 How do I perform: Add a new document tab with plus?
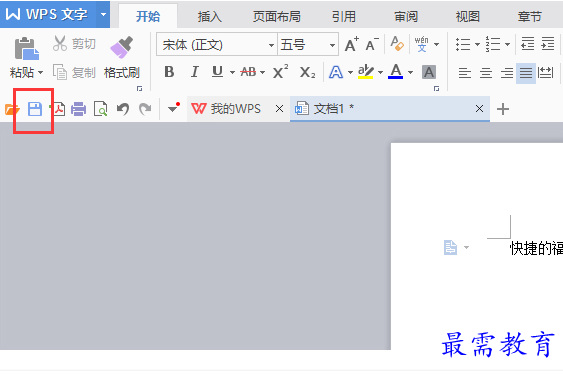pyautogui.click(x=503, y=109)
